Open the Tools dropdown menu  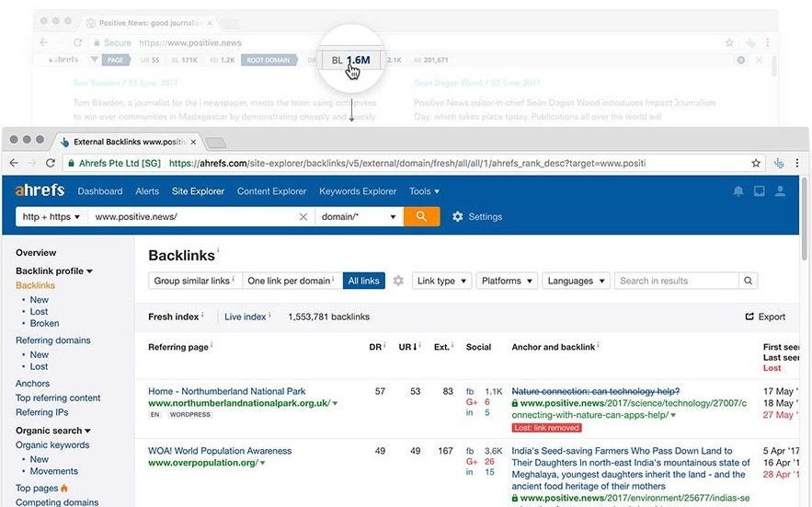(424, 191)
